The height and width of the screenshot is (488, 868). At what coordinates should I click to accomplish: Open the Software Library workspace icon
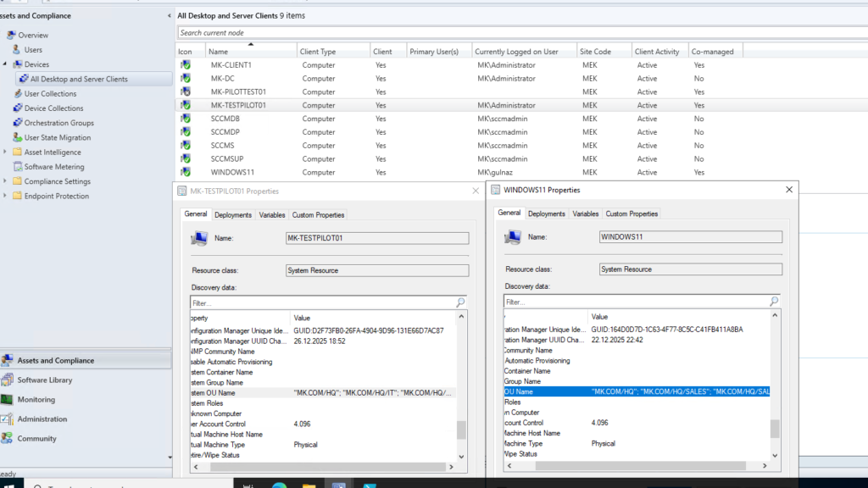[7, 380]
